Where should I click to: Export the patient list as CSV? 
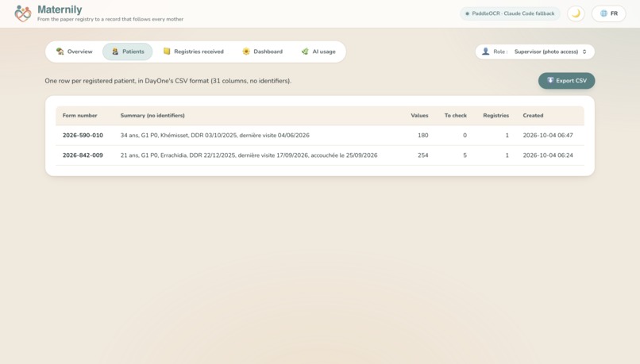566,81
